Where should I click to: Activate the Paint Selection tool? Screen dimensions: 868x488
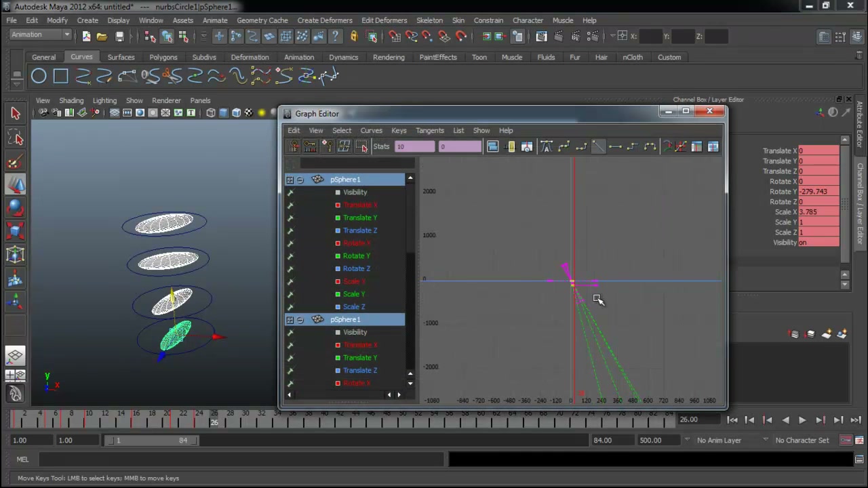(x=16, y=161)
